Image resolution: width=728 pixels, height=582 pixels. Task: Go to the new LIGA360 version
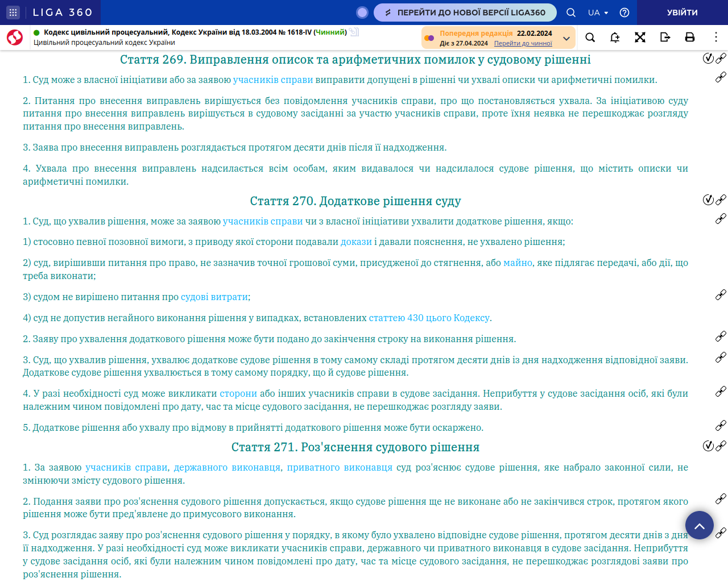[x=465, y=13]
